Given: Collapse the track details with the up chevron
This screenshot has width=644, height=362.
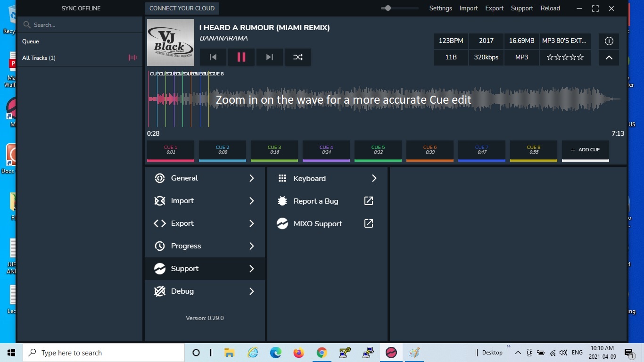Looking at the screenshot, I should tap(609, 58).
